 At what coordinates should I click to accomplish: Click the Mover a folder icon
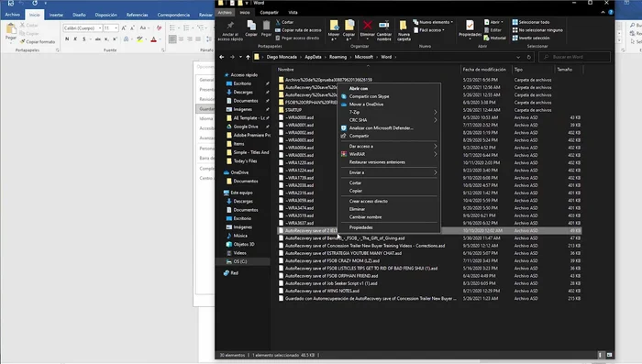pos(334,26)
